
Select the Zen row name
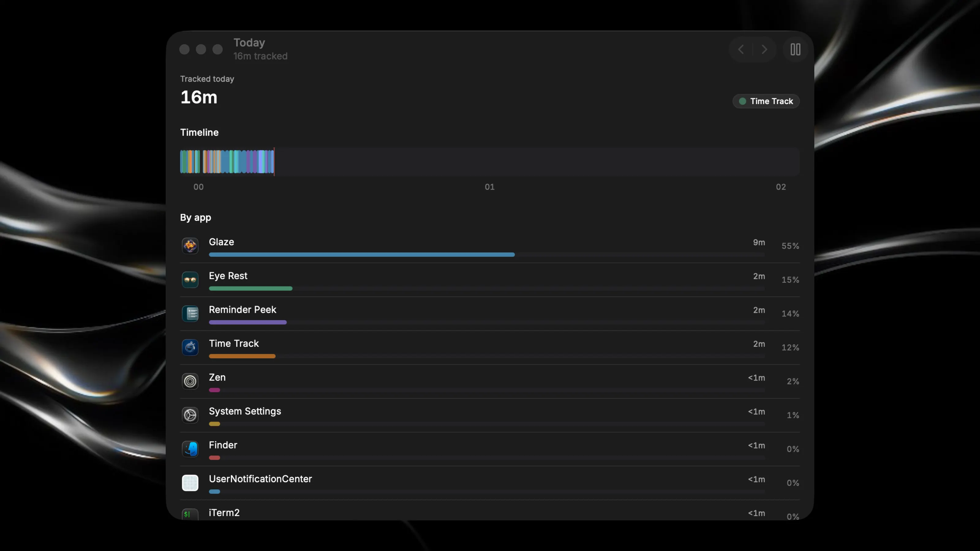[x=217, y=377]
